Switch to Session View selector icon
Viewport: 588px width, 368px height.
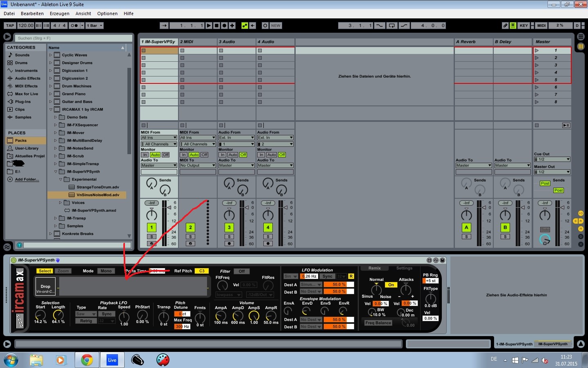[581, 47]
